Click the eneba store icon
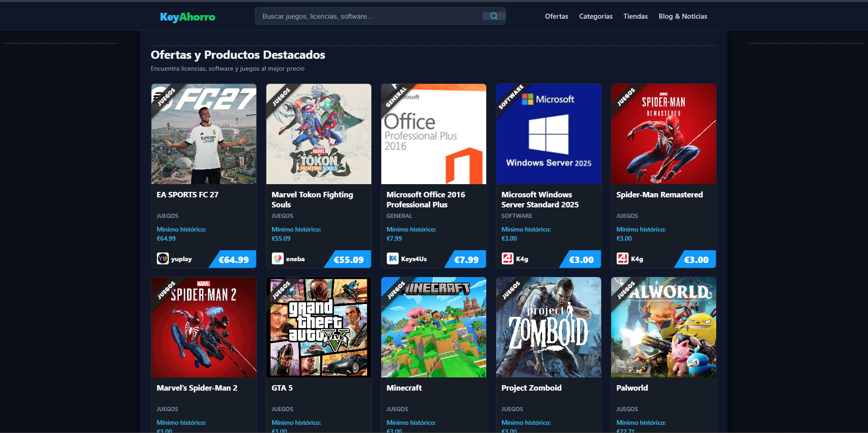This screenshot has width=868, height=433. pos(278,258)
